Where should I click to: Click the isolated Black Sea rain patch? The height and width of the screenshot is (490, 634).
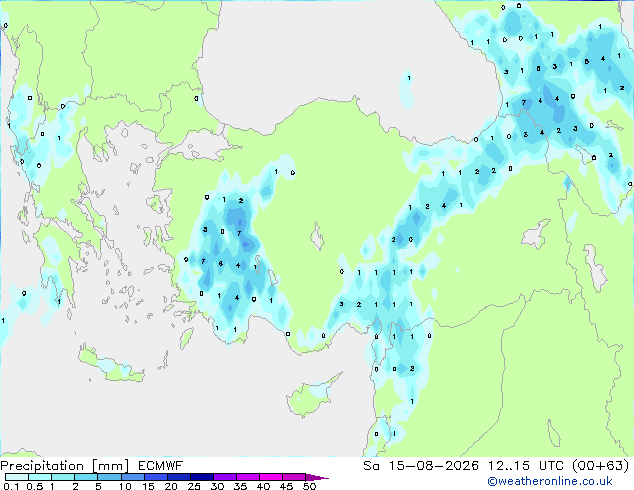click(407, 89)
